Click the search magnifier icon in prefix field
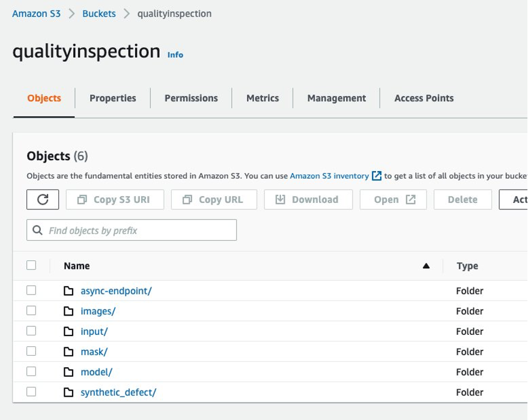Viewport: 528px width, 420px height. 38,230
